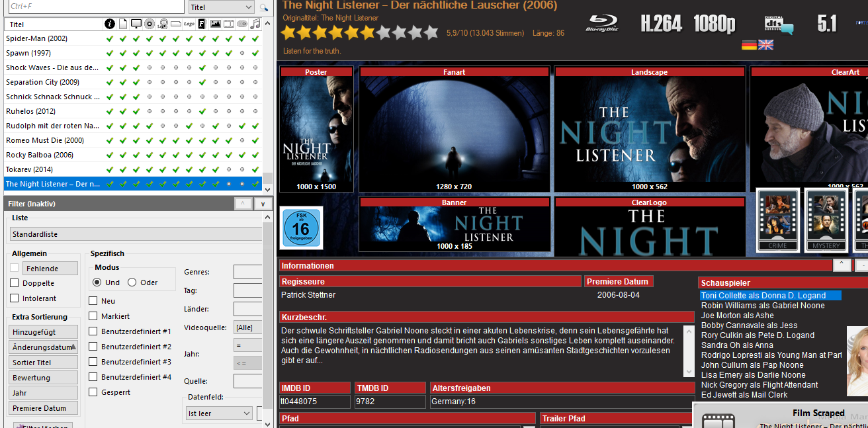Screen dimensions: 868x428
Task: Enable the Doppelte checkbox
Action: (15, 283)
